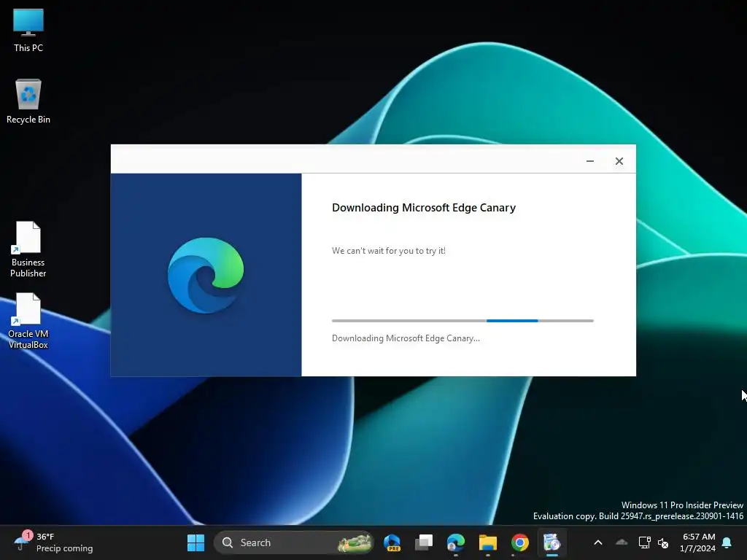The height and width of the screenshot is (560, 747).
Task: Open File Explorer from taskbar
Action: point(487,542)
